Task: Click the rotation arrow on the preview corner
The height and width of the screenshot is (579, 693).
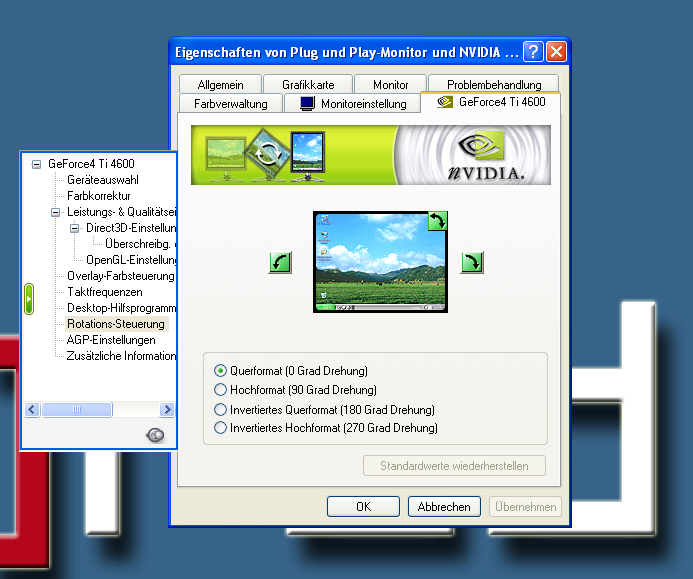Action: click(437, 221)
